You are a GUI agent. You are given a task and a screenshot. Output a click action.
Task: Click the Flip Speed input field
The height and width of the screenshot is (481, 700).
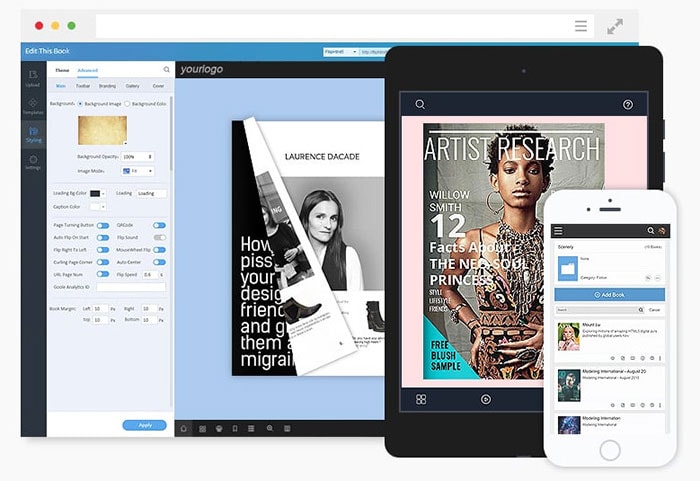[150, 275]
